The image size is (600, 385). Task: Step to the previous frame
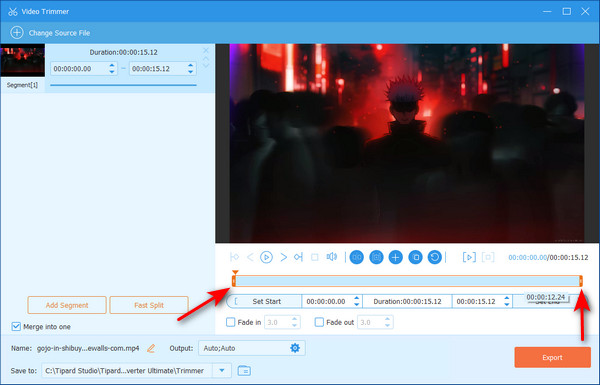coord(250,257)
